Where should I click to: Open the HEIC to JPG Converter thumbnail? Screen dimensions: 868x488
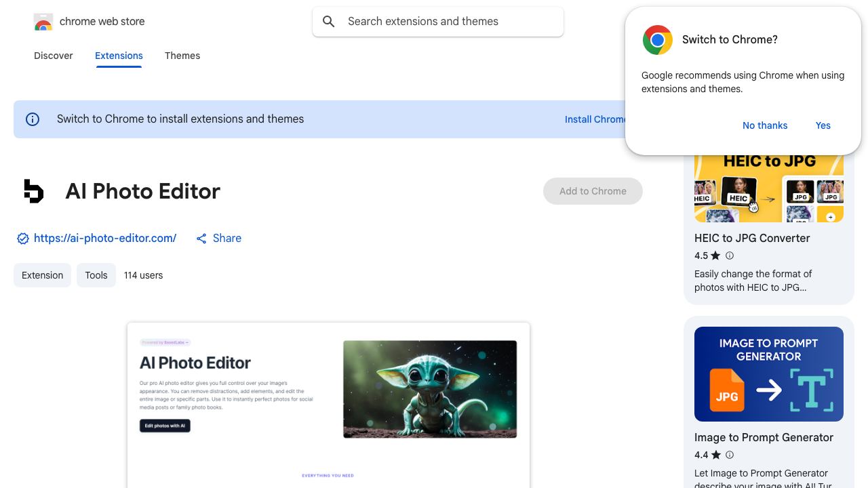tap(769, 188)
